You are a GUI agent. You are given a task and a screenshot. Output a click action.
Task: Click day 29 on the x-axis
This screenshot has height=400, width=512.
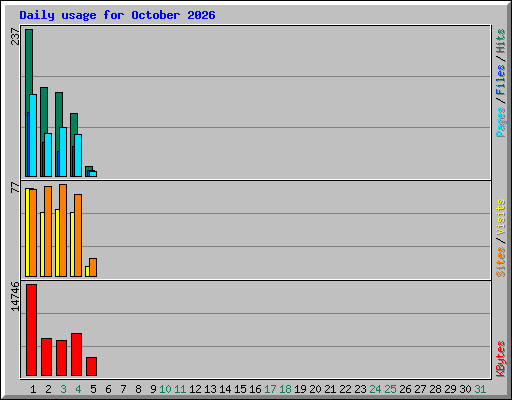450,389
